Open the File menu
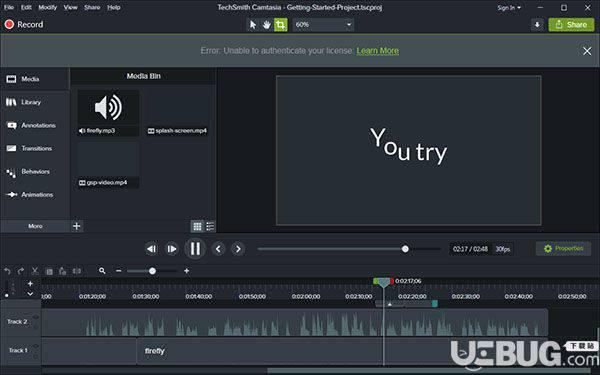Viewport: 600px width, 375px height. pos(9,7)
